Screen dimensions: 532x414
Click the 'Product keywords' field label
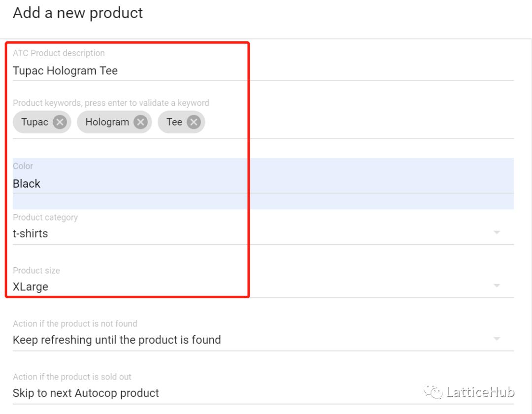(x=111, y=103)
